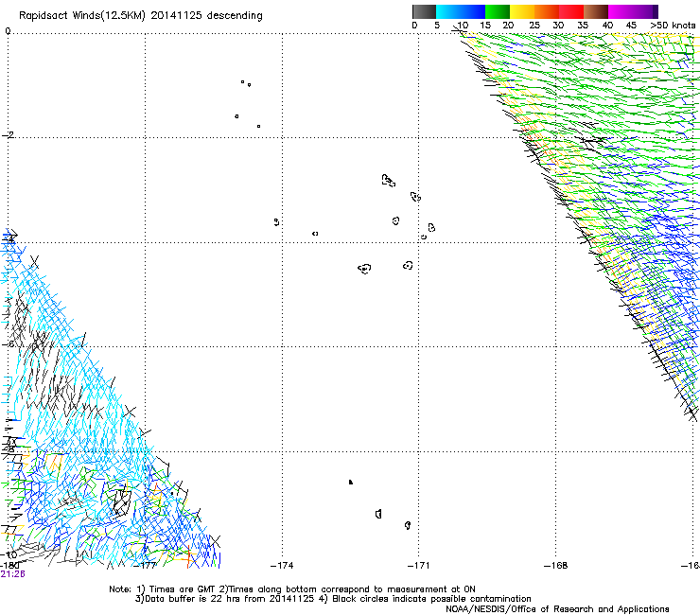Click the '-171' longitude label
The height and width of the screenshot is (615, 700).
419,566
